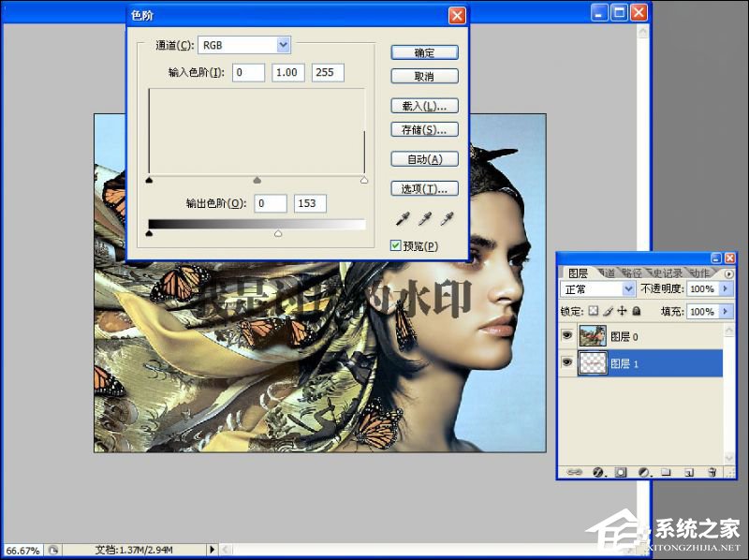The width and height of the screenshot is (749, 560).
Task: Enable lock transparent pixels on 图层 1
Action: [593, 312]
